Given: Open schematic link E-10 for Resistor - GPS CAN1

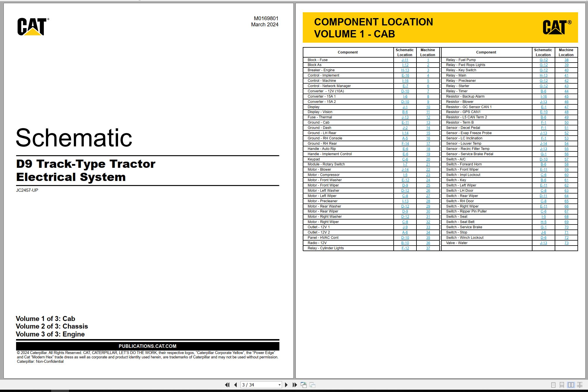Looking at the screenshot, I should point(544,112).
